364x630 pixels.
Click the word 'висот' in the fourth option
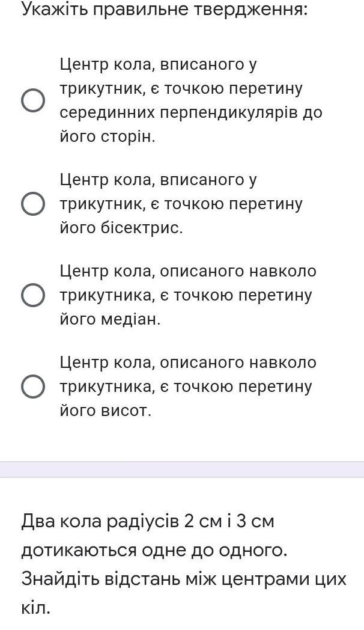point(126,411)
